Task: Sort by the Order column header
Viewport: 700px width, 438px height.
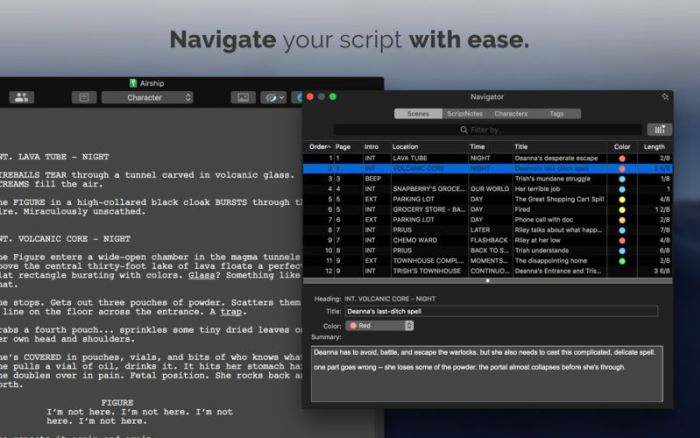Action: tap(319, 146)
